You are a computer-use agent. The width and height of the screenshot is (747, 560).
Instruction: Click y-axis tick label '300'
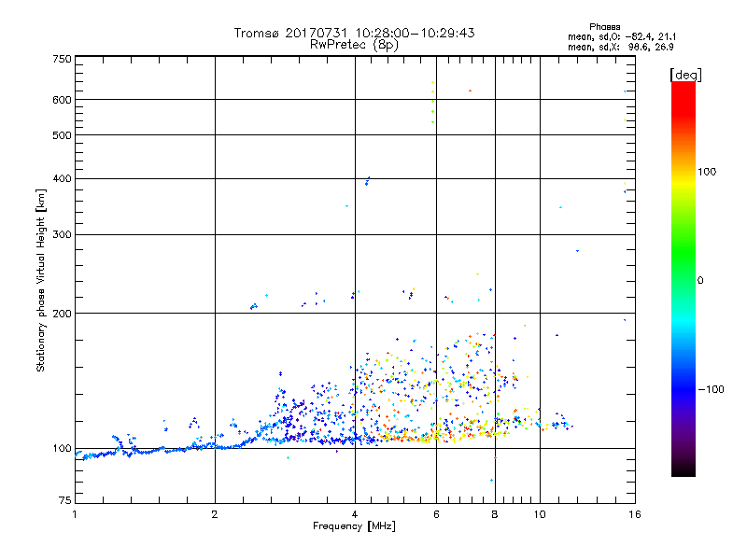coord(62,234)
